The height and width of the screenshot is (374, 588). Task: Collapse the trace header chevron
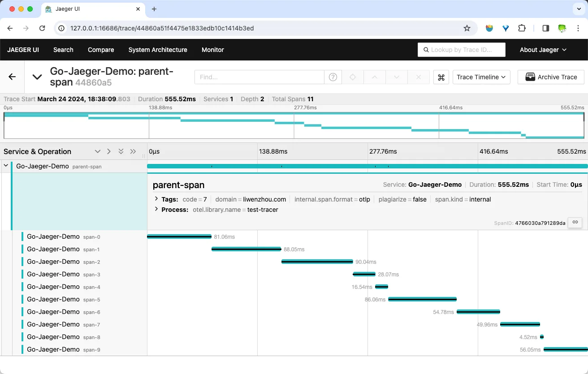click(x=37, y=77)
